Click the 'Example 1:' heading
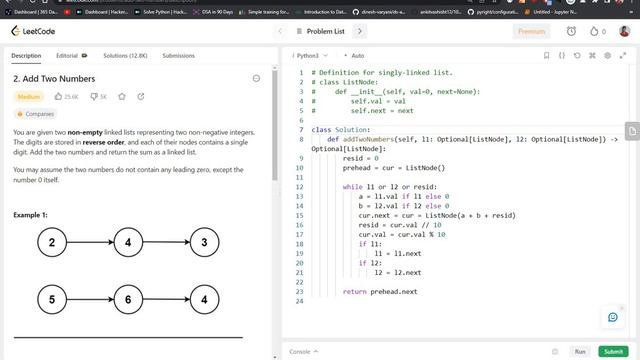Screen dimensions: 640x360 click(x=30, y=215)
